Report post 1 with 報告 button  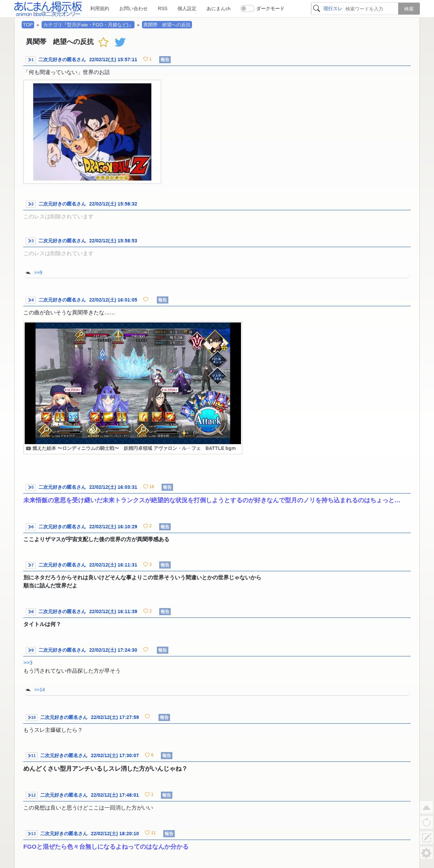[165, 60]
